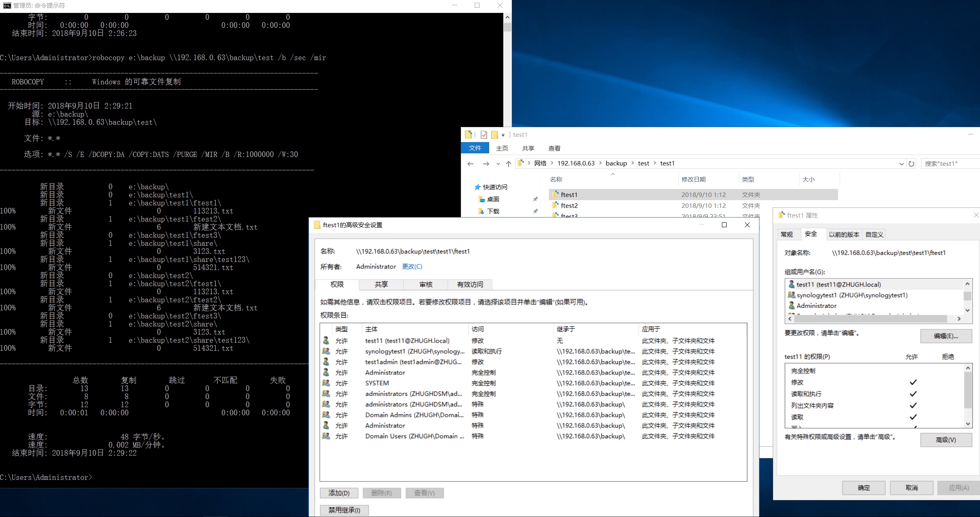Select synologytest1 in group list
Viewport: 980px width, 517px height.
point(874,295)
